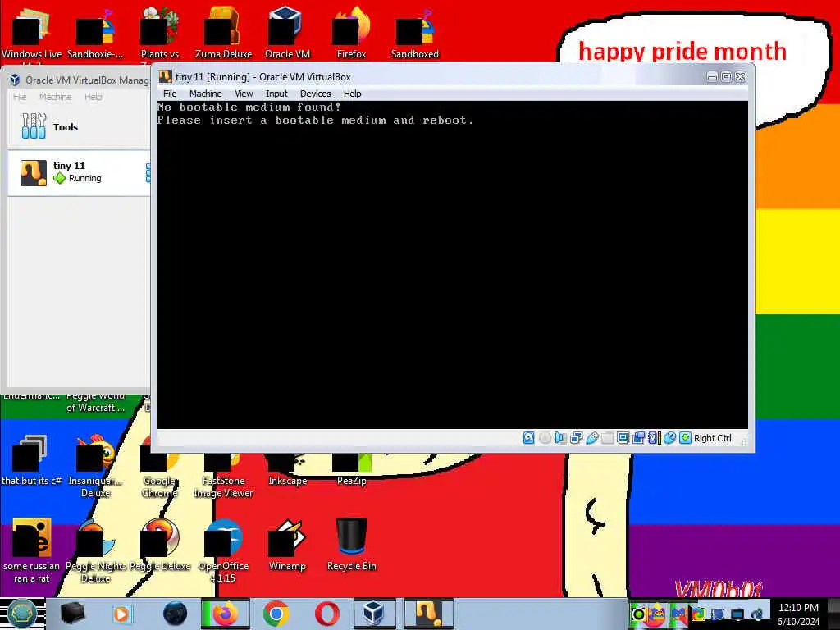Select Windows Live Mail desktop icon
840x630 pixels.
(x=32, y=33)
